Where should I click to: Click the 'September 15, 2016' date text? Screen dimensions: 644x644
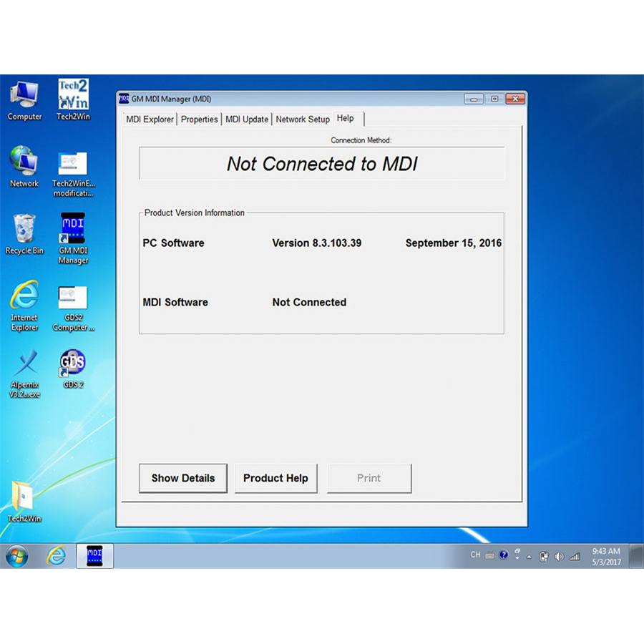[454, 243]
